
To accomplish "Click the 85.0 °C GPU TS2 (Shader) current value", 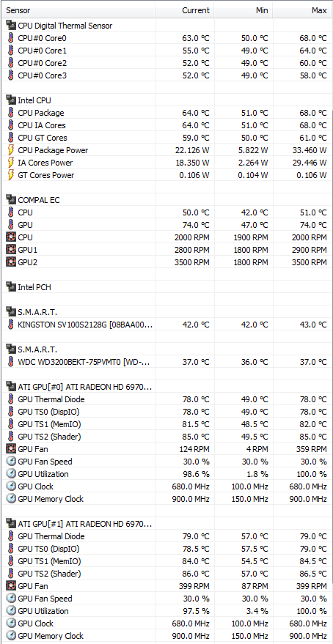I will pos(196,437).
